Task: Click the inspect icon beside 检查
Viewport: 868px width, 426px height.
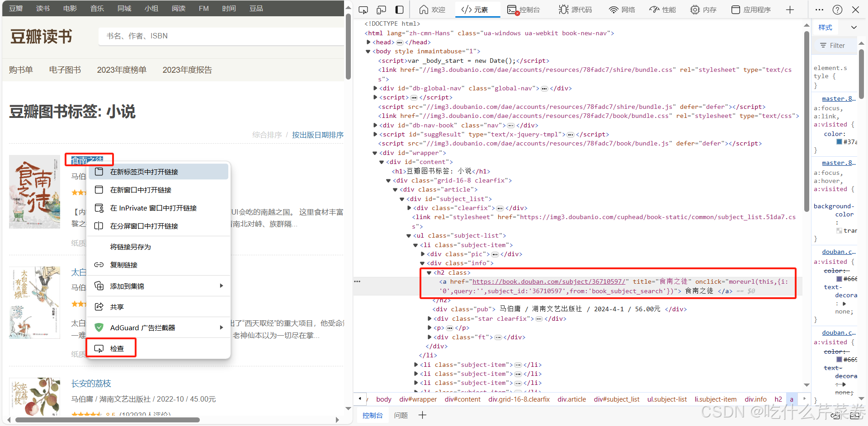Action: [99, 348]
